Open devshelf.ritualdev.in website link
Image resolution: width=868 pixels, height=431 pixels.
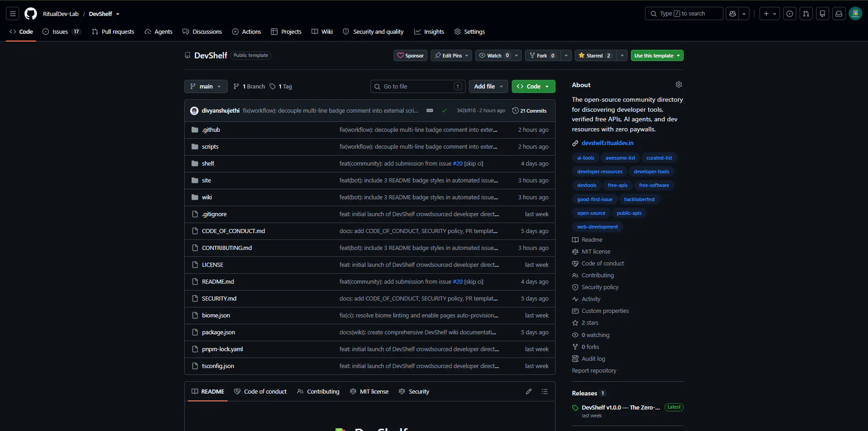coord(607,143)
